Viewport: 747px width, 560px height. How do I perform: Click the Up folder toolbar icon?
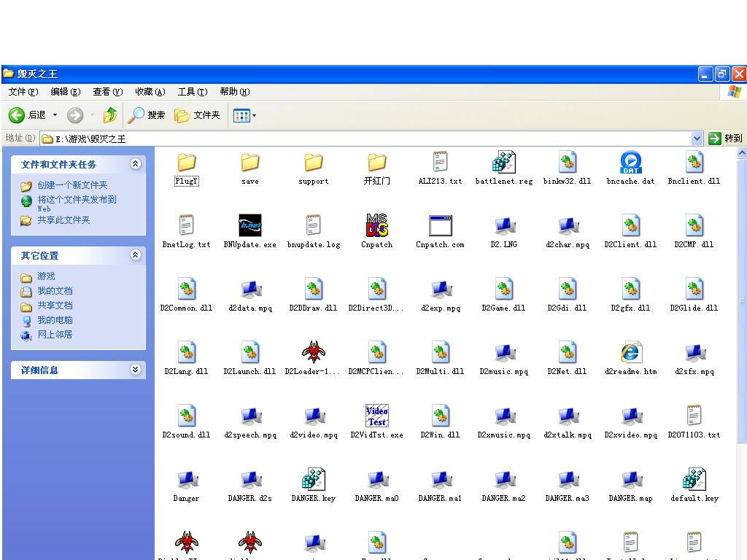tap(110, 115)
